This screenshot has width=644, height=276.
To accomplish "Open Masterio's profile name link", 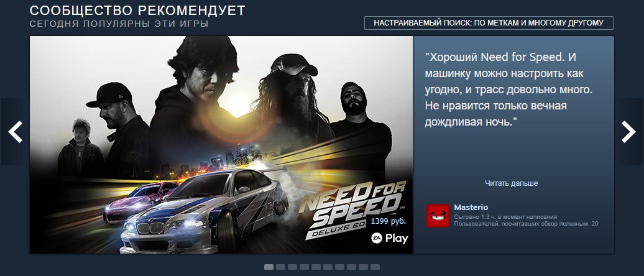I will tap(471, 208).
